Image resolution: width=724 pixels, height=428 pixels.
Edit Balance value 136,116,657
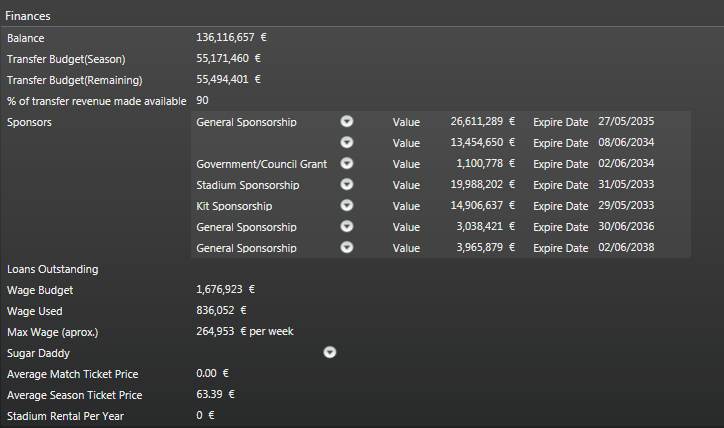pyautogui.click(x=225, y=37)
